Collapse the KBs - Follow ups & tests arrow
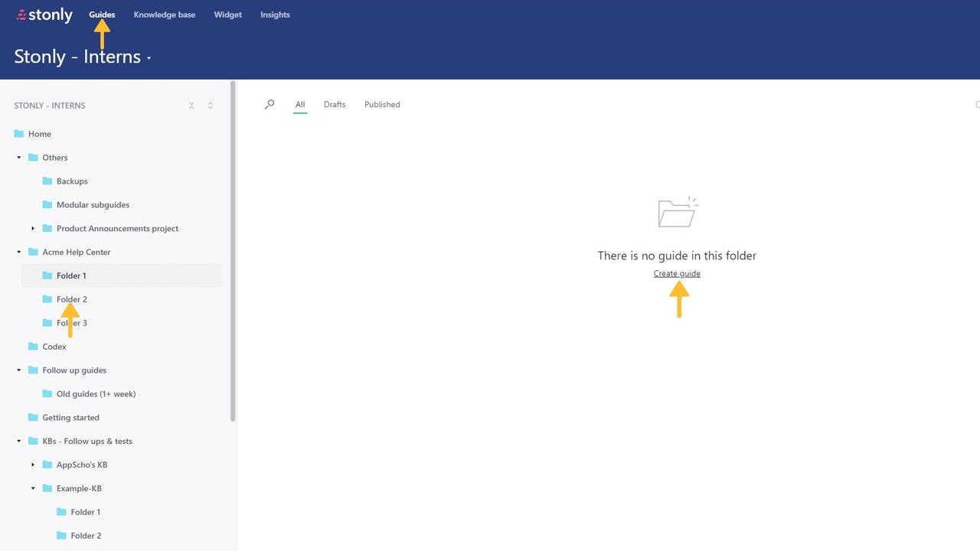 click(19, 442)
